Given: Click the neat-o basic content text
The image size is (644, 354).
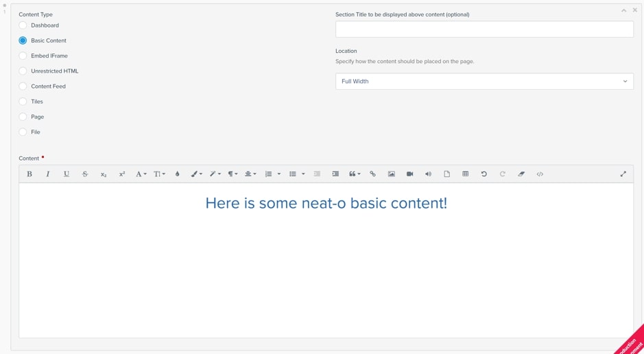Looking at the screenshot, I should pos(326,203).
